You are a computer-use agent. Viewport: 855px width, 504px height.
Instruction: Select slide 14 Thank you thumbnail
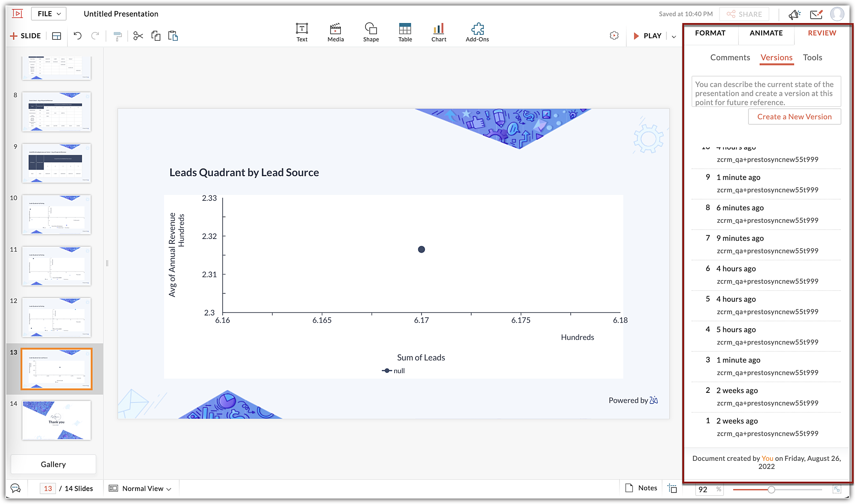(56, 420)
